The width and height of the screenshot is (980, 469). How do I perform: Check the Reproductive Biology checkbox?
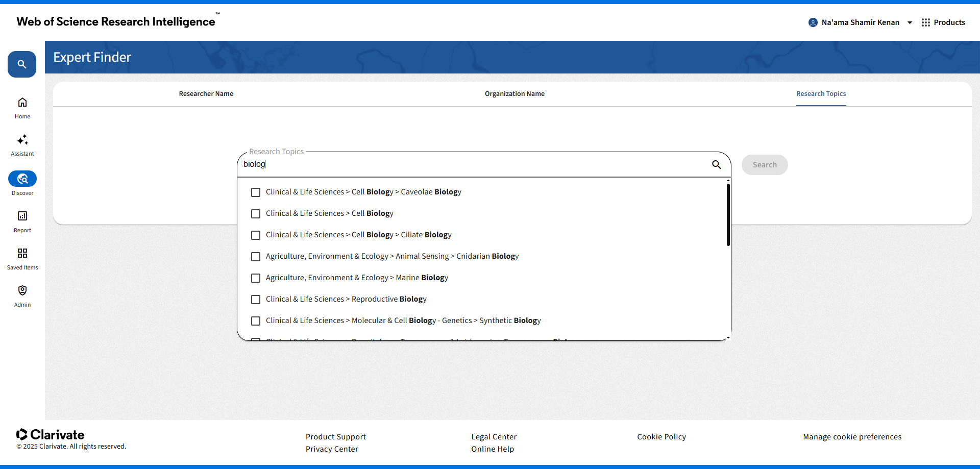(256, 300)
